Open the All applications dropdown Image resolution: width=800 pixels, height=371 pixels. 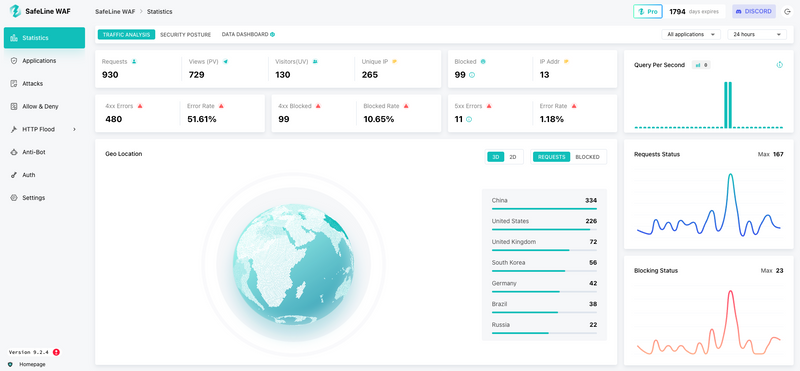691,34
